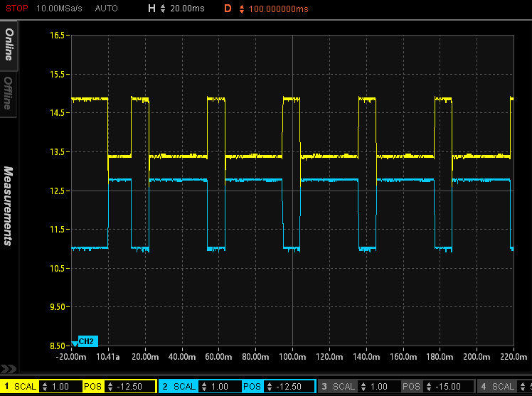Image resolution: width=532 pixels, height=396 pixels.
Task: Switch to the Offline tab
Action: coord(9,94)
